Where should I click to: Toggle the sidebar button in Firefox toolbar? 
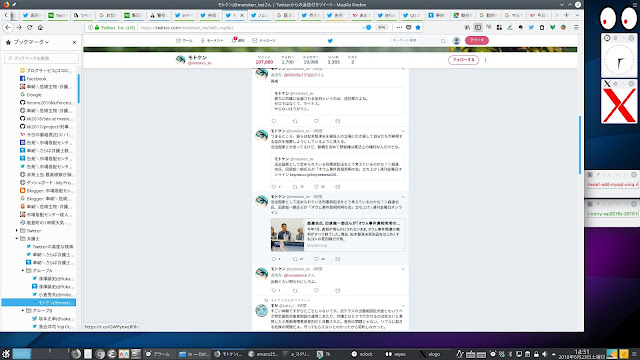click(x=478, y=27)
